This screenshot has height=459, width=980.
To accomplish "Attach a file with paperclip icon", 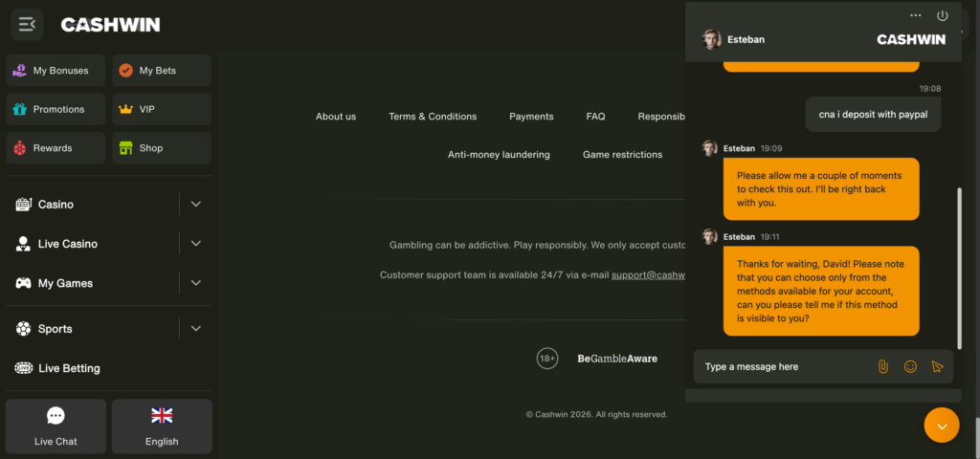I will tap(883, 366).
